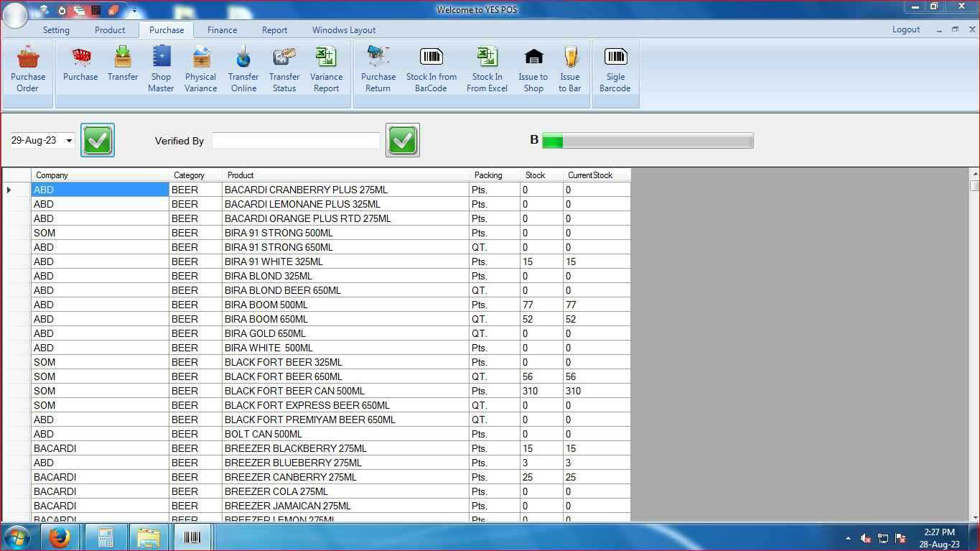Open the date picker dropdown

click(68, 140)
